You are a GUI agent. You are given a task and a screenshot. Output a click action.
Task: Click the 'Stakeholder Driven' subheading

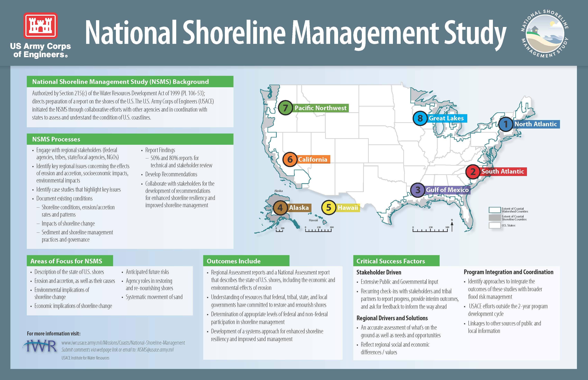379,272
